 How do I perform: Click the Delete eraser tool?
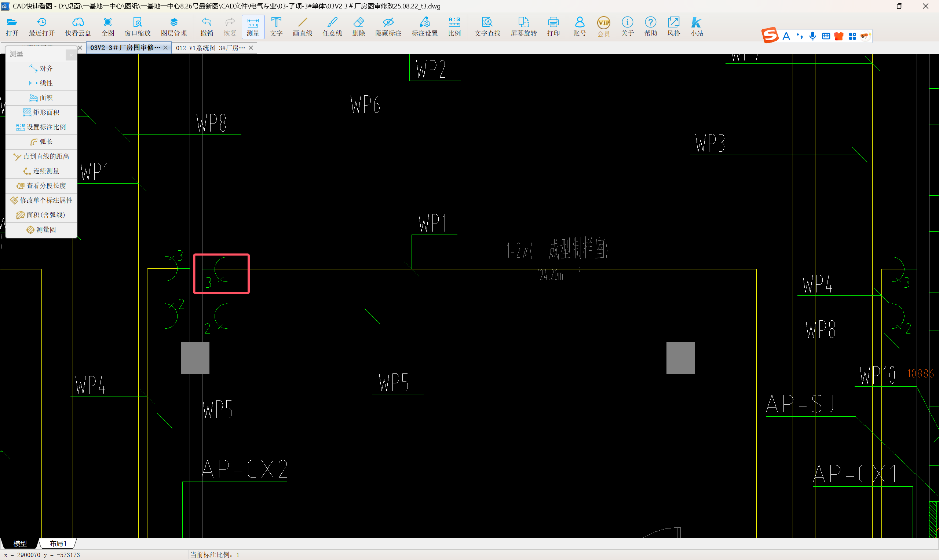pos(358,26)
